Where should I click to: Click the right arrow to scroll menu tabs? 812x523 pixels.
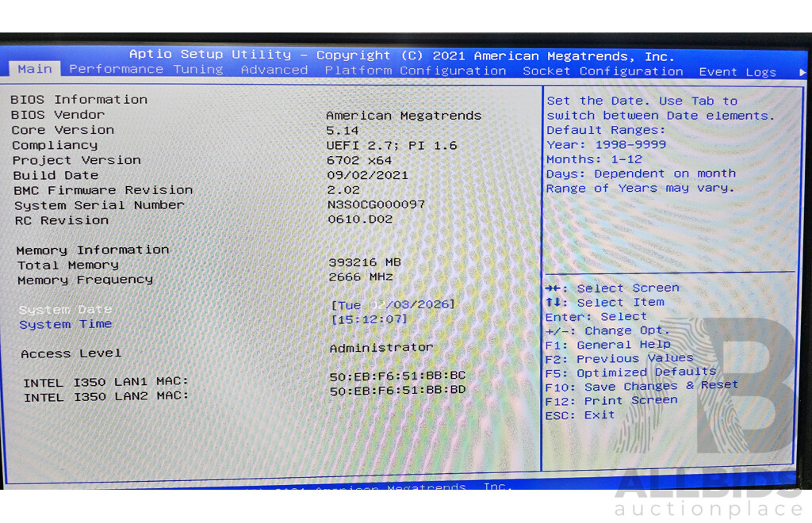pyautogui.click(x=802, y=71)
